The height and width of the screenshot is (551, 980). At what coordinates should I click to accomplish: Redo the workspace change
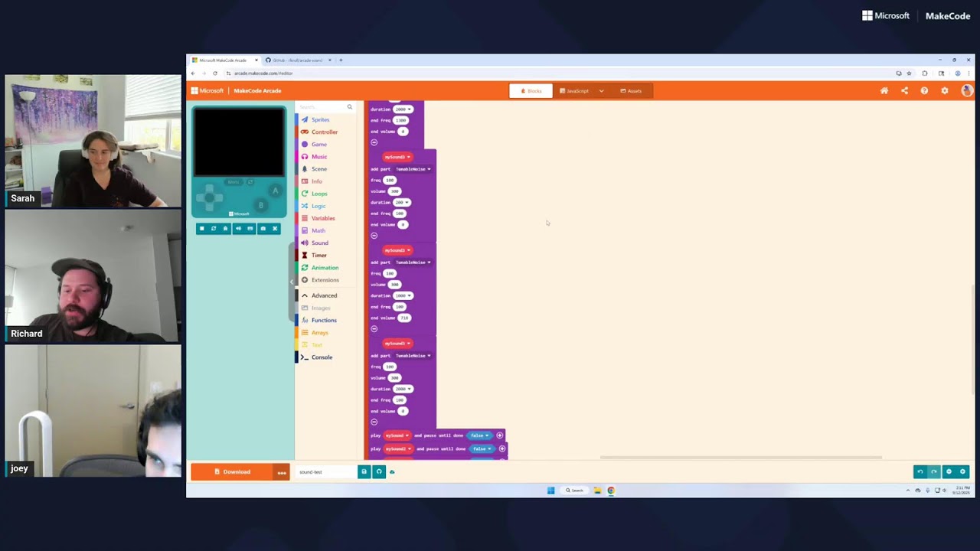pyautogui.click(x=933, y=471)
